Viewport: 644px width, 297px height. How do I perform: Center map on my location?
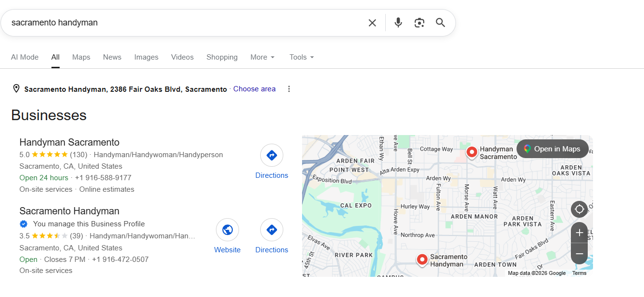tap(579, 209)
